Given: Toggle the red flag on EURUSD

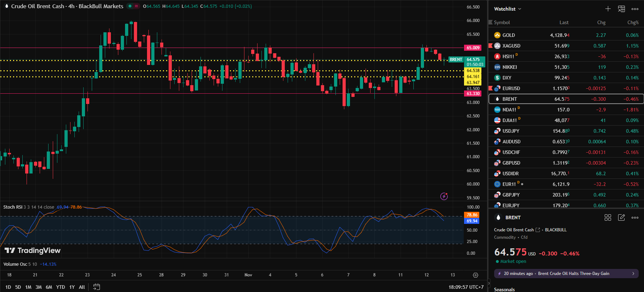Looking at the screenshot, I should [x=491, y=88].
